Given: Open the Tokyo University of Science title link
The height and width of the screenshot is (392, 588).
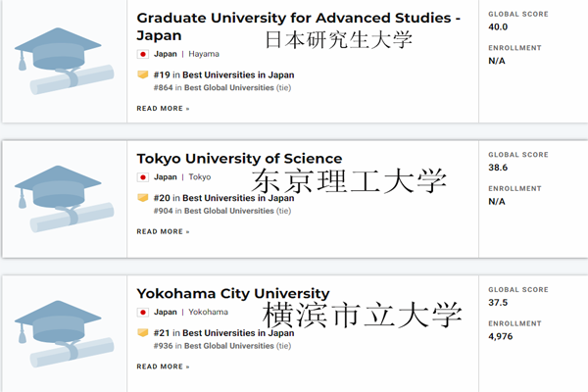Looking at the screenshot, I should point(239,159).
